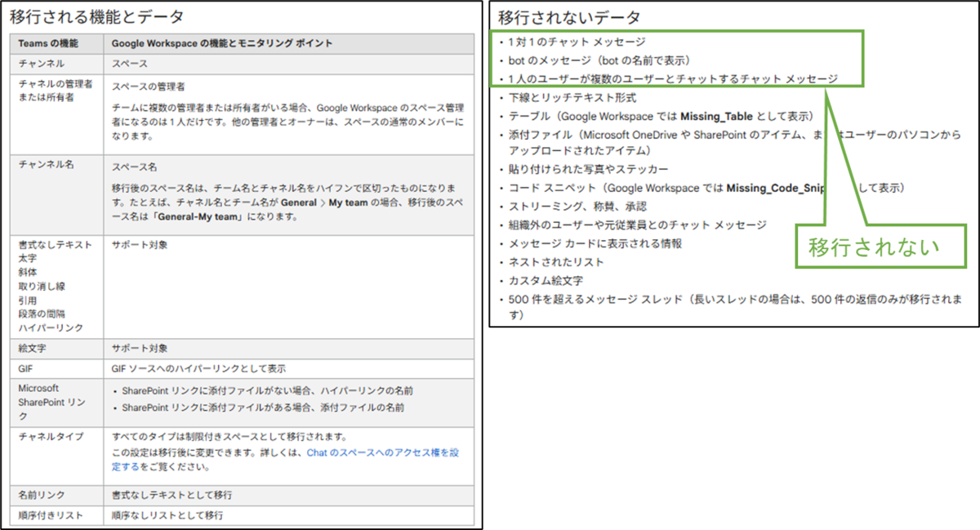Image resolution: width=980 pixels, height=530 pixels.
Task: Click the コード スニペット bullet
Action: [706, 188]
